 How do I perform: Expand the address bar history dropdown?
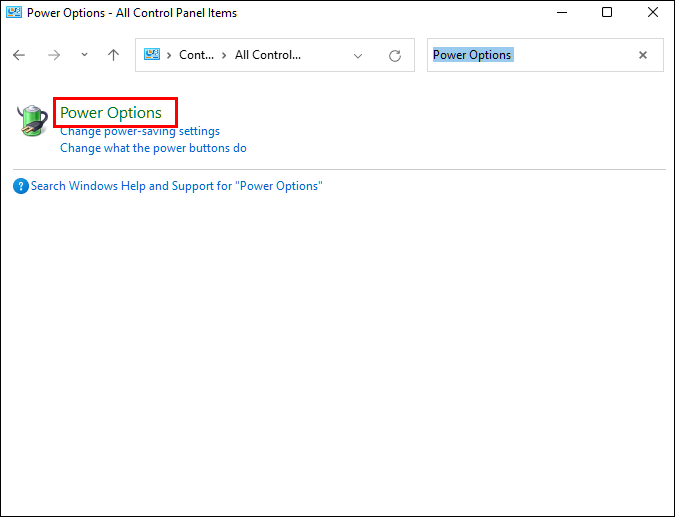click(358, 56)
